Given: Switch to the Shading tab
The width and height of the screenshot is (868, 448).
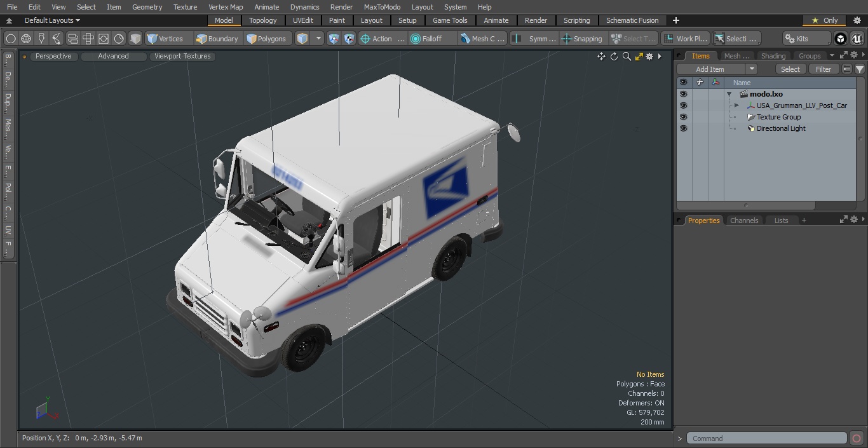Looking at the screenshot, I should [773, 56].
